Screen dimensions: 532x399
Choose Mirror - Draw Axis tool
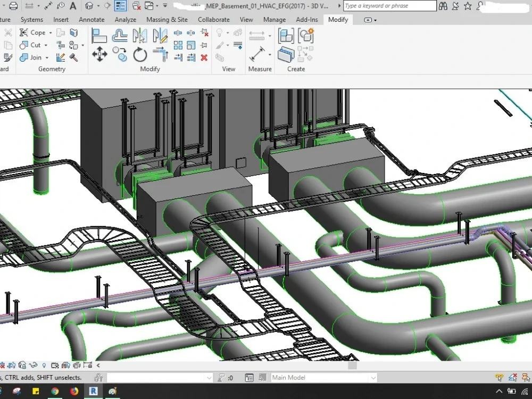point(160,36)
